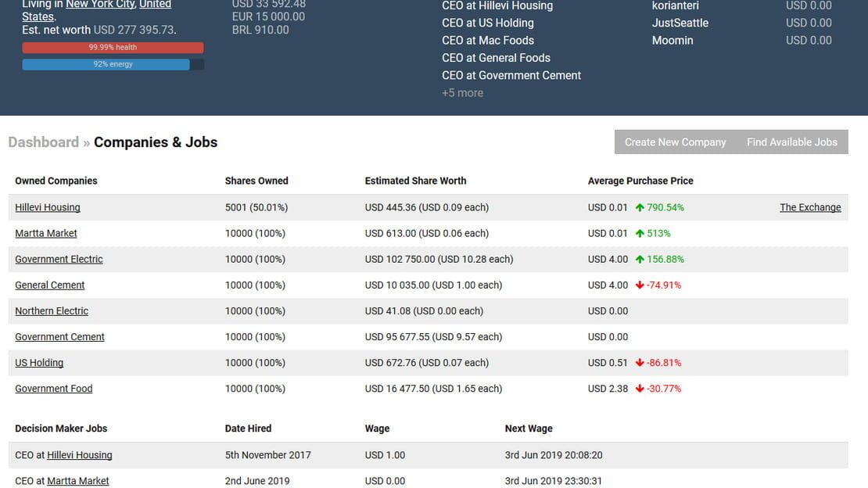This screenshot has height=488, width=868.
Task: Open the General Cement company
Action: (50, 285)
